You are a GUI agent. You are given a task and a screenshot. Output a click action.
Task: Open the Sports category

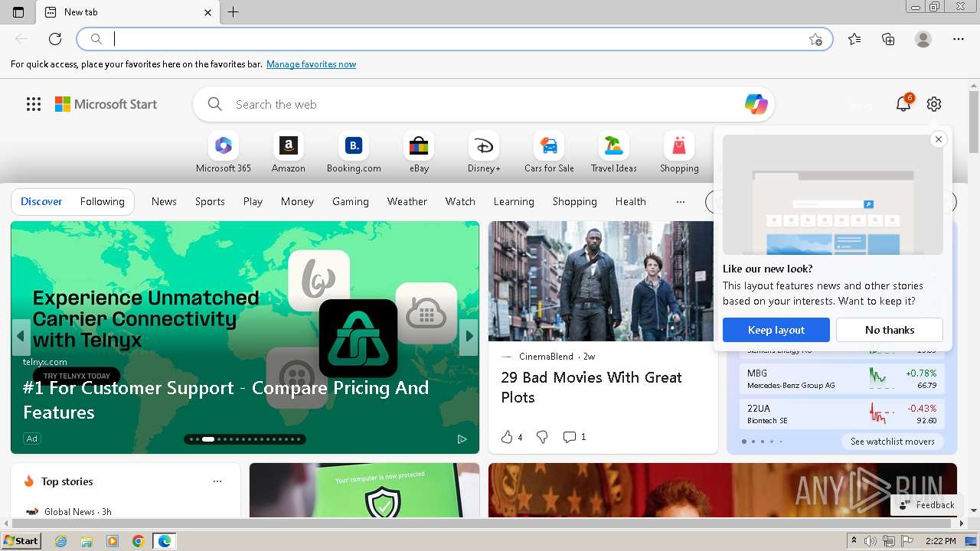(x=210, y=202)
